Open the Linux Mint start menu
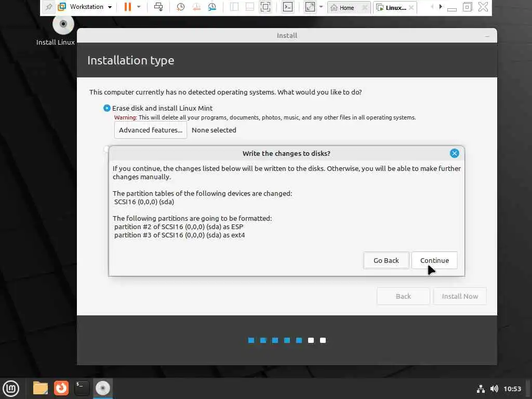 [x=11, y=388]
